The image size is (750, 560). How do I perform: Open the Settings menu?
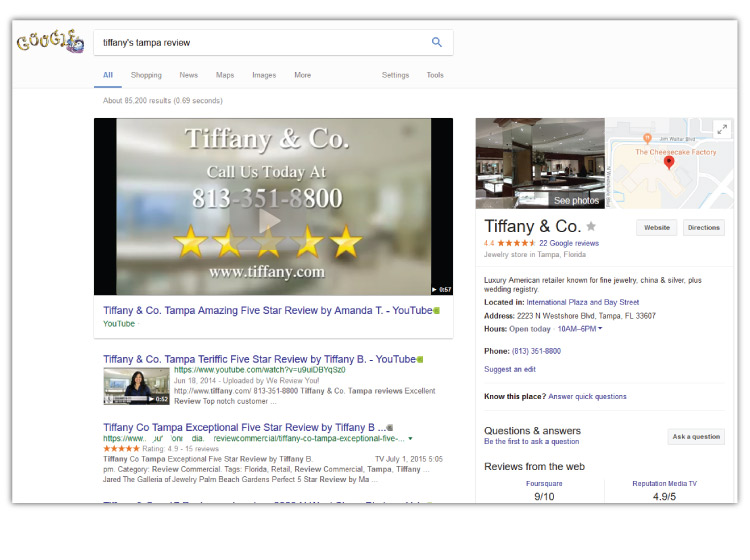pos(395,75)
